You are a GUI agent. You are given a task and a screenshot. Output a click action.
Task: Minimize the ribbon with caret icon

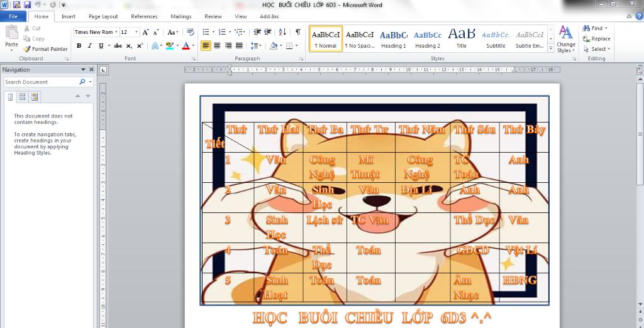coord(629,16)
